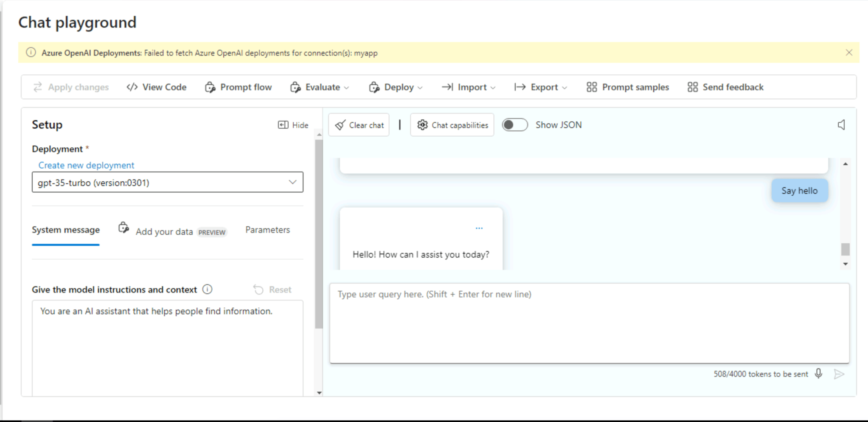Click Create new deployment link

pos(86,165)
